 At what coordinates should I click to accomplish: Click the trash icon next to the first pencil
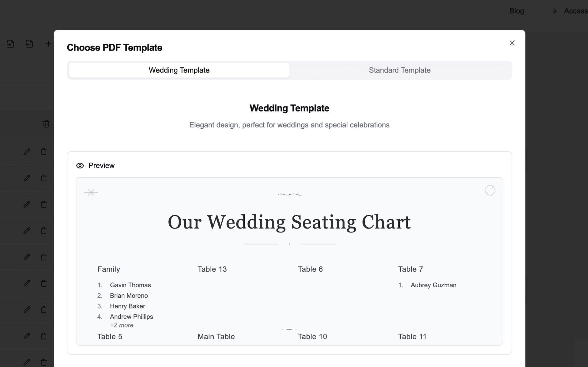44,152
